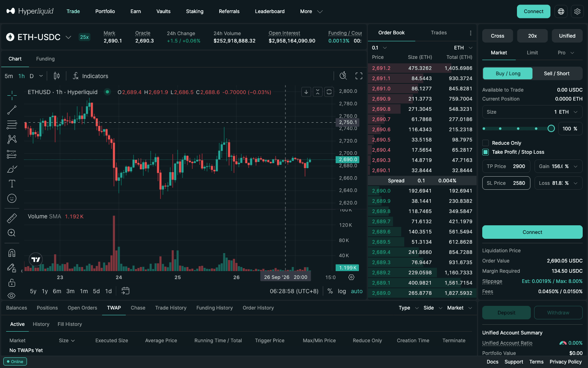Uncheck Take Profit / Stop Loss
This screenshot has width=588, height=368.
point(486,152)
